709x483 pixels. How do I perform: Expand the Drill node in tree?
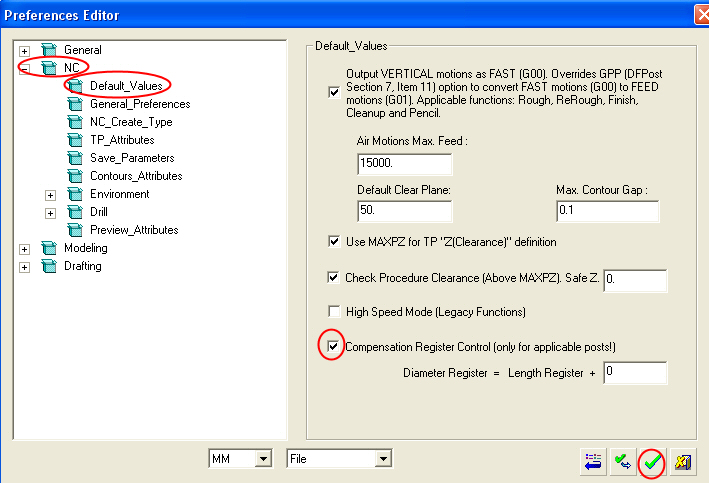51,212
